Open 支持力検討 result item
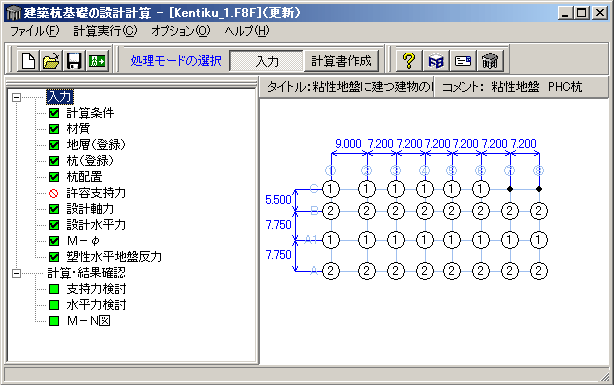Viewport: 614px width, 385px height. pyautogui.click(x=96, y=289)
